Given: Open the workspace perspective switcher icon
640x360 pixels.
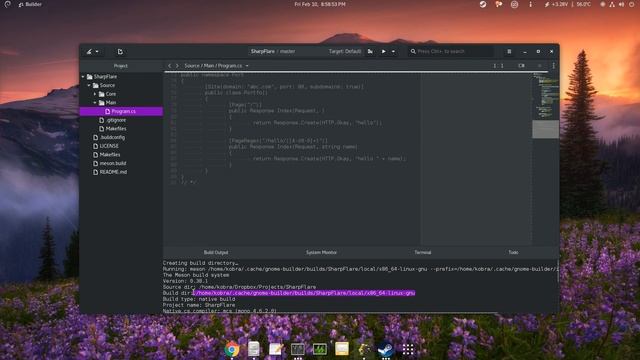Looking at the screenshot, I should pos(89,51).
